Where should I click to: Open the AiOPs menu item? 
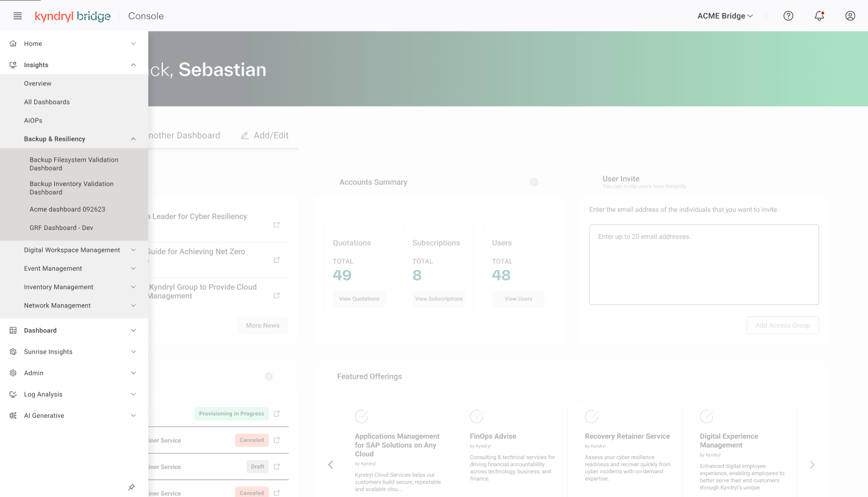click(74, 121)
